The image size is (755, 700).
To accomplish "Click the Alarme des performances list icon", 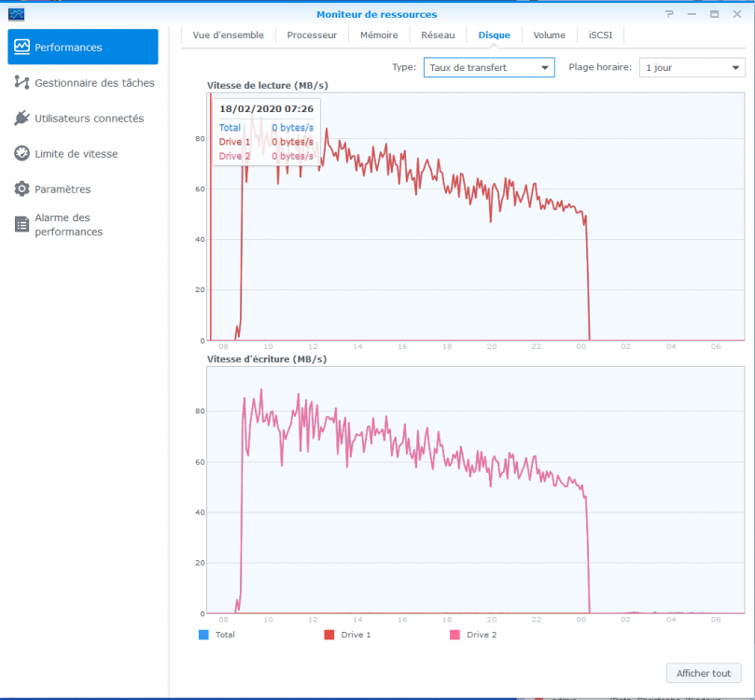I will pyautogui.click(x=22, y=224).
